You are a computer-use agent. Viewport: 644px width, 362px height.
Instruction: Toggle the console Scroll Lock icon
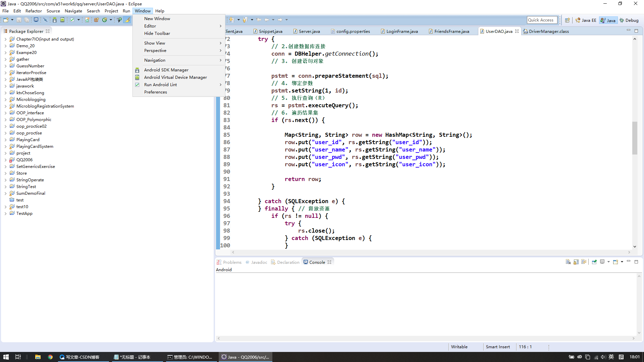click(x=576, y=262)
